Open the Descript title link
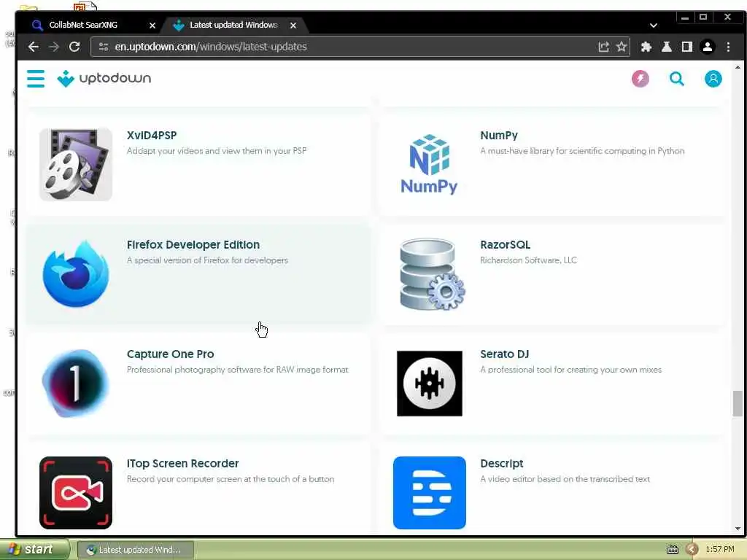Viewport: 747px width, 560px height. (x=502, y=463)
